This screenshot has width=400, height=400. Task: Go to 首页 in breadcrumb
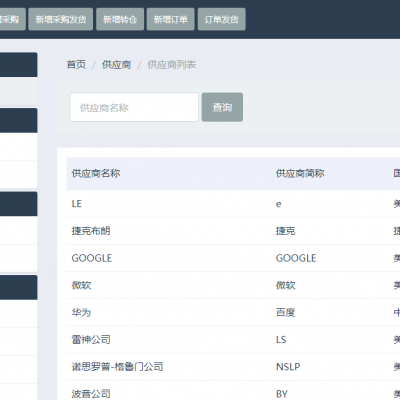point(76,64)
